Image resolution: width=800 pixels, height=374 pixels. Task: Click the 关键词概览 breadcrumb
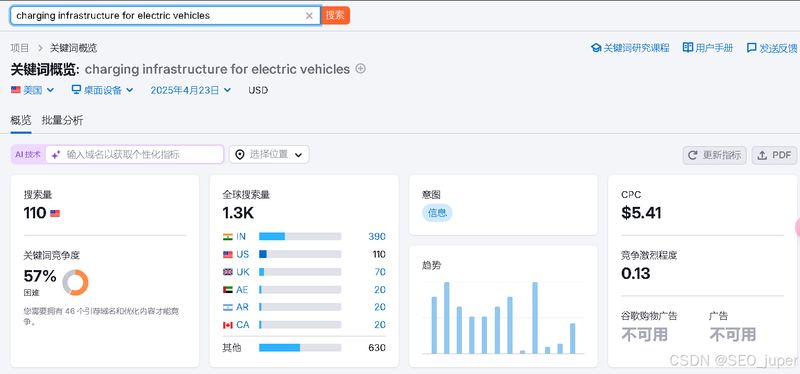point(73,48)
